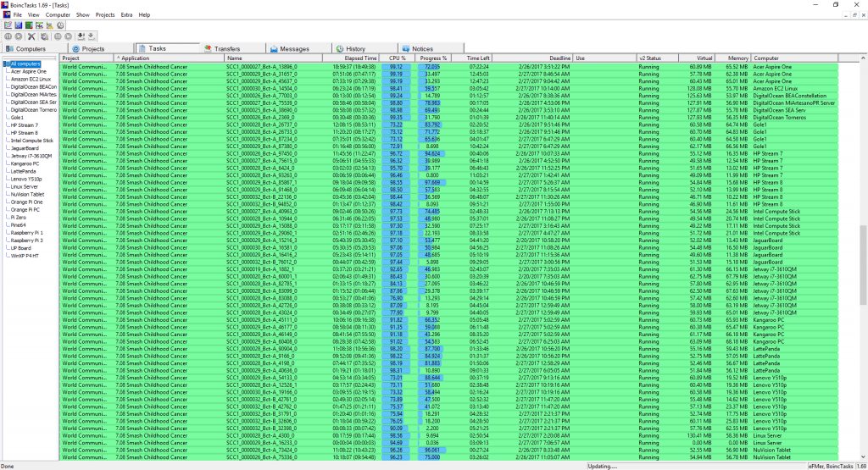Click the 97.669 progress bar cell
868x470 pixels.
coord(433,182)
